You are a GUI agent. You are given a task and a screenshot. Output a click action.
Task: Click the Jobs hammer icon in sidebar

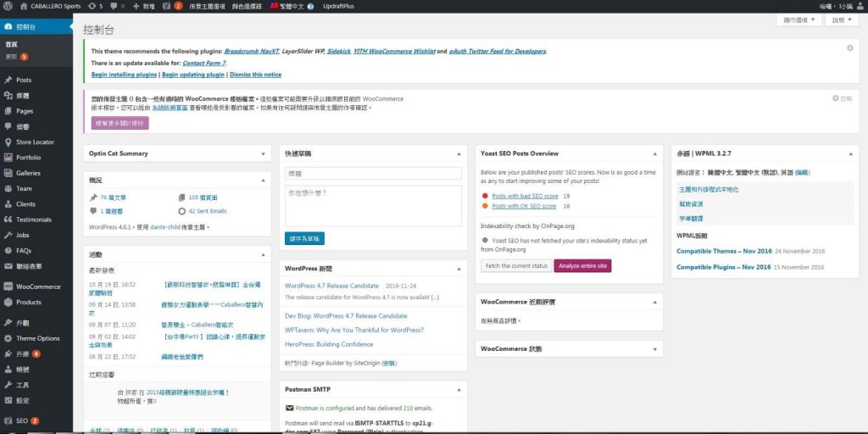8,235
